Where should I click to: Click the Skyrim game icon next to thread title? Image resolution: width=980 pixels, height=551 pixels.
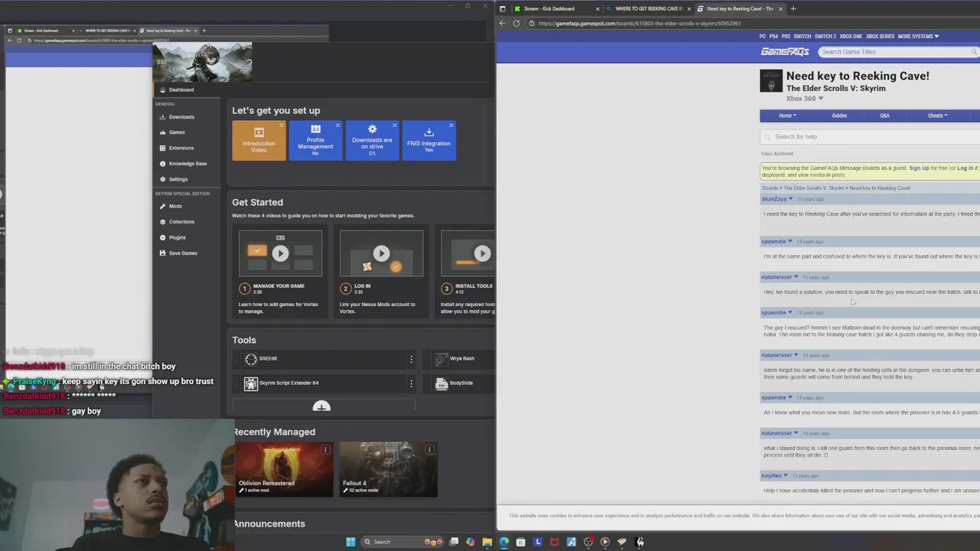pyautogui.click(x=771, y=81)
